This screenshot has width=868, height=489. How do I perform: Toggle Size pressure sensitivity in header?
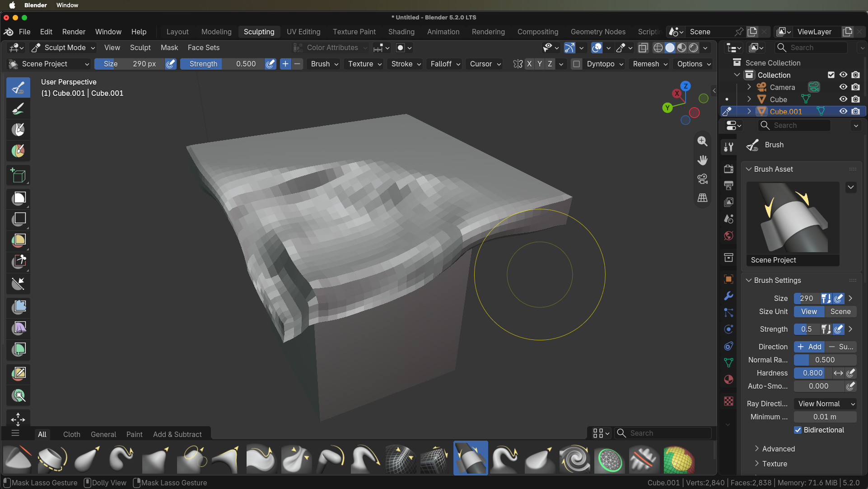[170, 64]
